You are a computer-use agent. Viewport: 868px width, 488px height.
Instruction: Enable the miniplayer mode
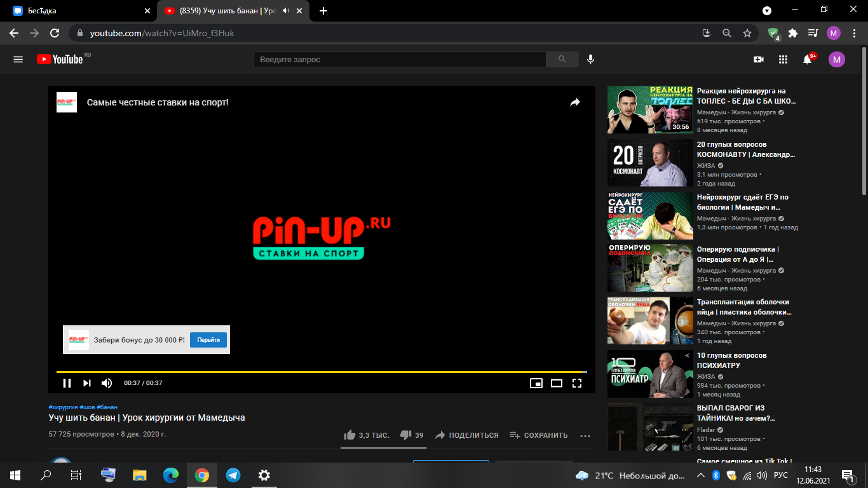tap(536, 383)
